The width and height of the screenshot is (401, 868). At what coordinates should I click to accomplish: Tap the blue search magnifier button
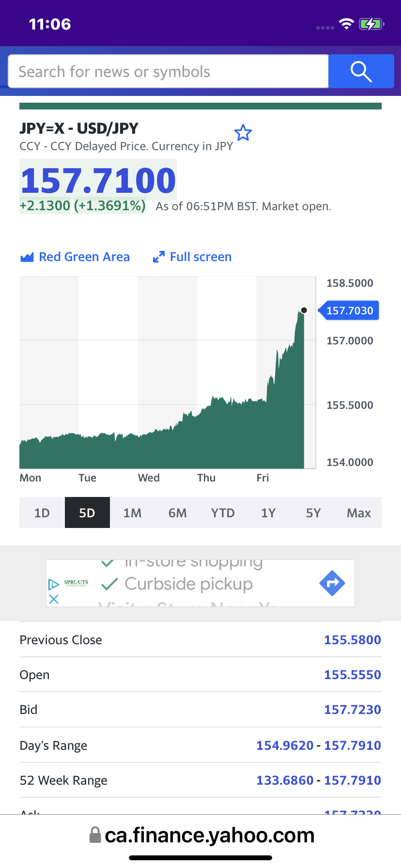tap(361, 71)
